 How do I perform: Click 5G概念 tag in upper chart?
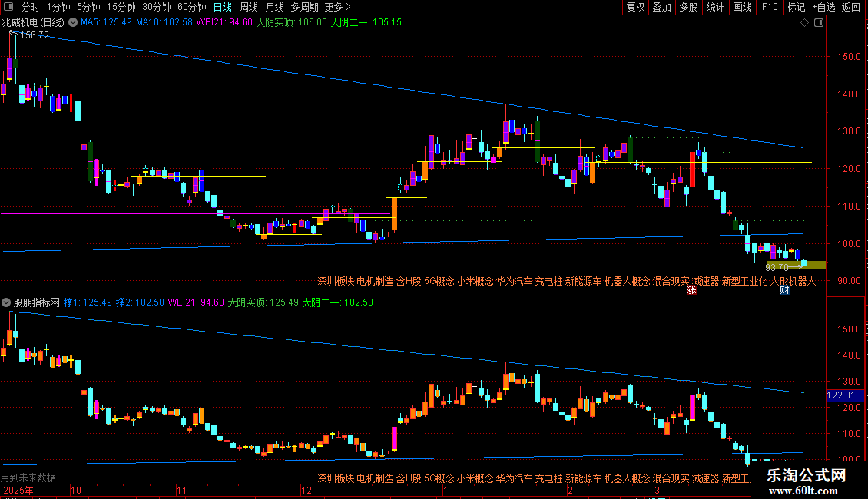tap(439, 282)
